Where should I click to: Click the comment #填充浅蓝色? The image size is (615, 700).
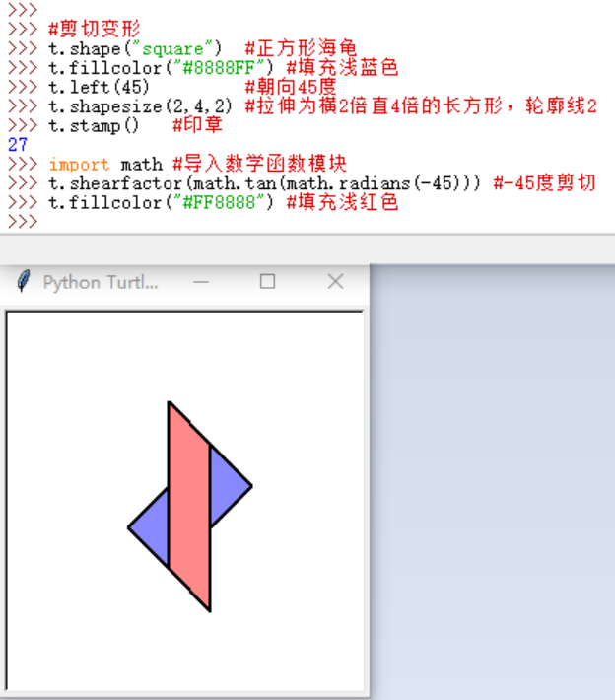click(342, 67)
